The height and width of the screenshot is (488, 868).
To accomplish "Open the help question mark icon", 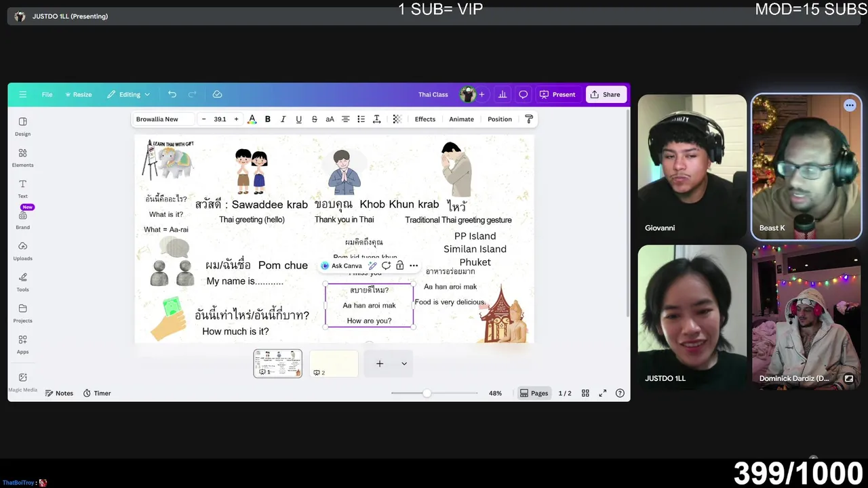I will click(x=620, y=393).
